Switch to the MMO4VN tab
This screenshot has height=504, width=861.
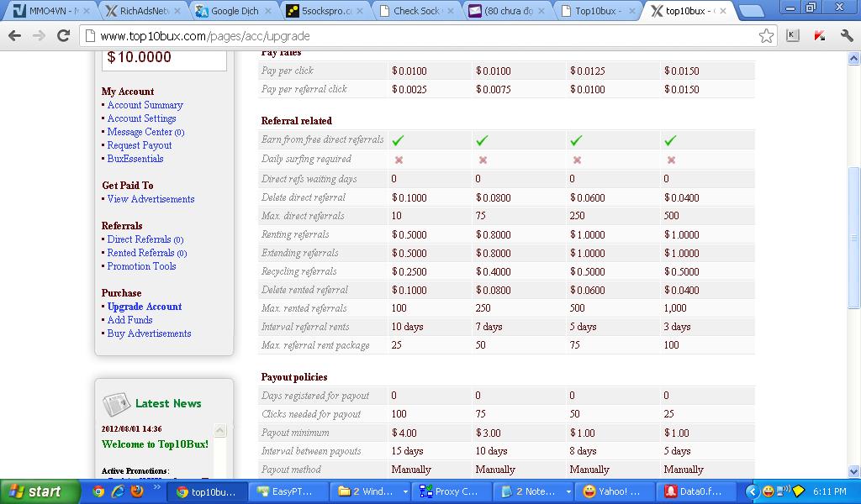point(50,11)
